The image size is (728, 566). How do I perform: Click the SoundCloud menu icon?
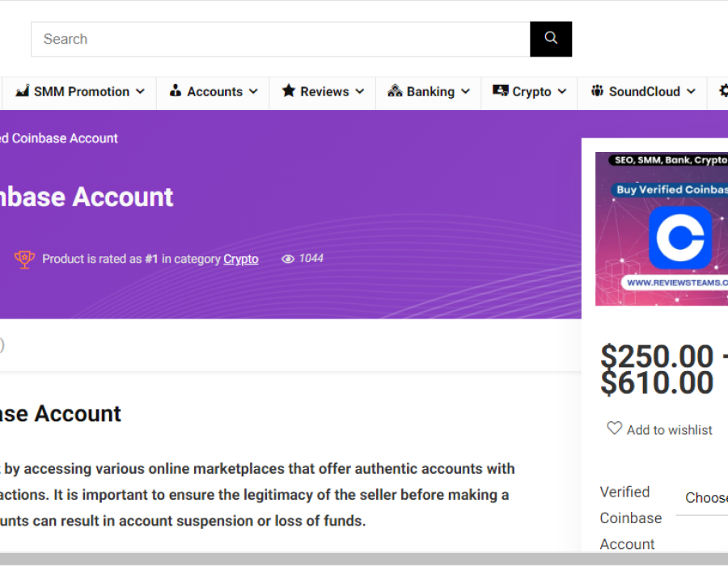click(597, 91)
